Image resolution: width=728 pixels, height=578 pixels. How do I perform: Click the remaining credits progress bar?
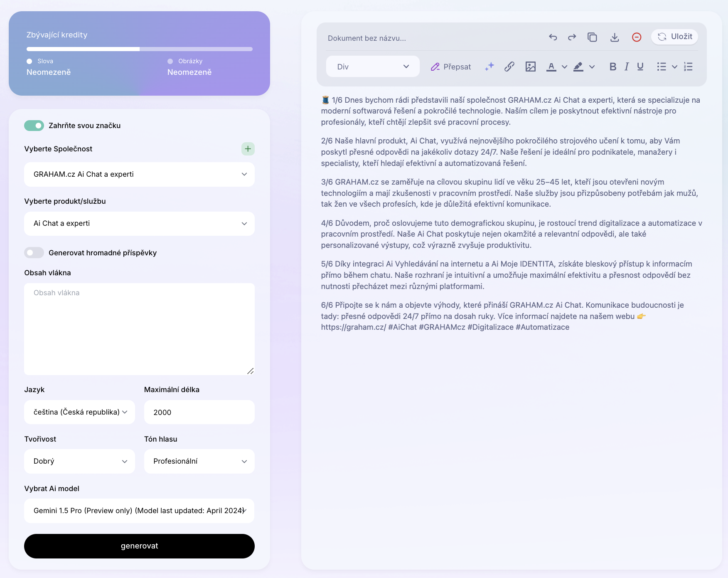(x=139, y=49)
